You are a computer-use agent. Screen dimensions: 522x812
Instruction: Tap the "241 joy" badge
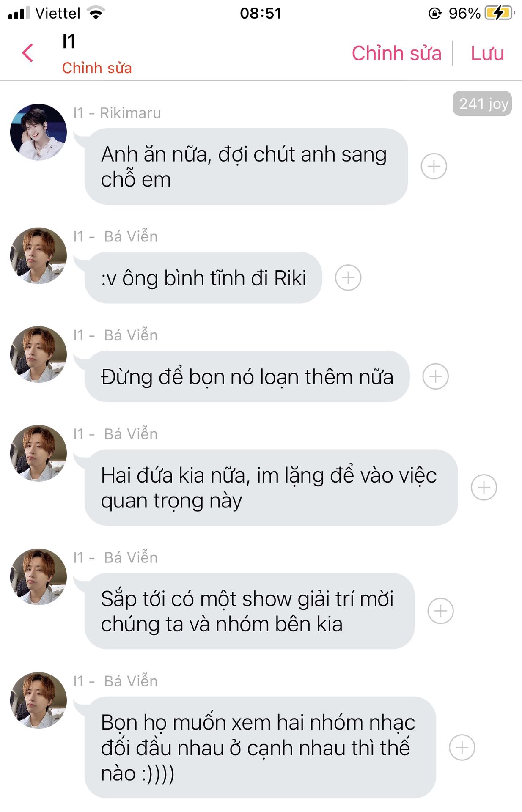click(482, 104)
